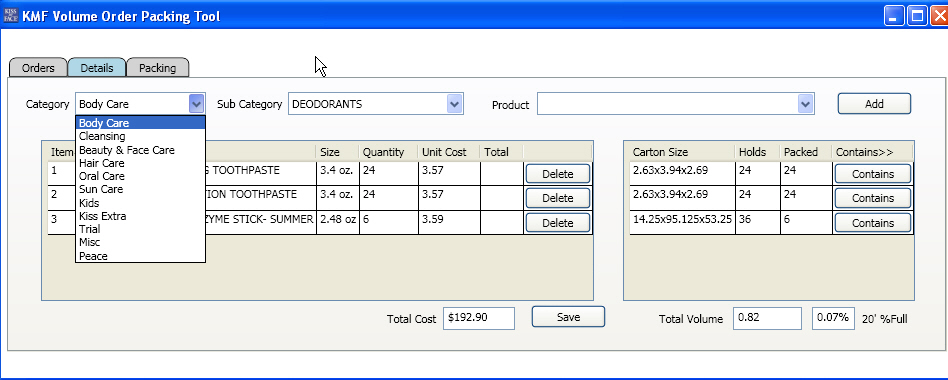Click the Total Cost field showing $192.90
948x380 pixels.
[x=479, y=318]
